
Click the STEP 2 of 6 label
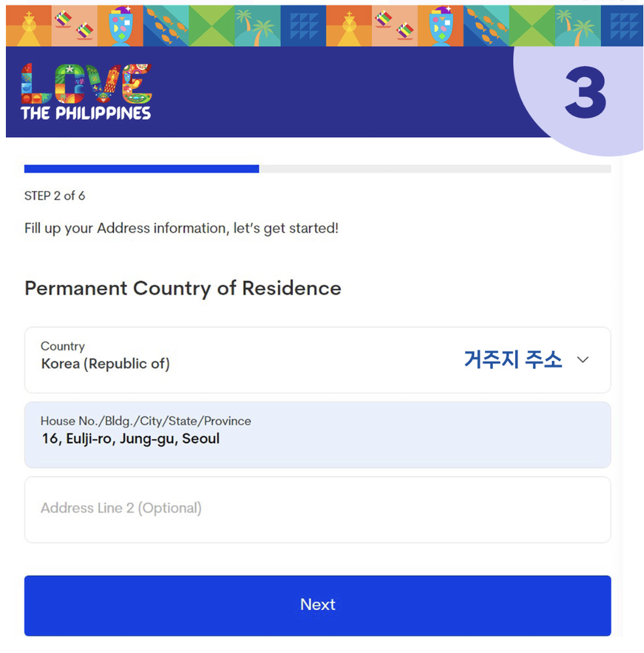pyautogui.click(x=54, y=195)
